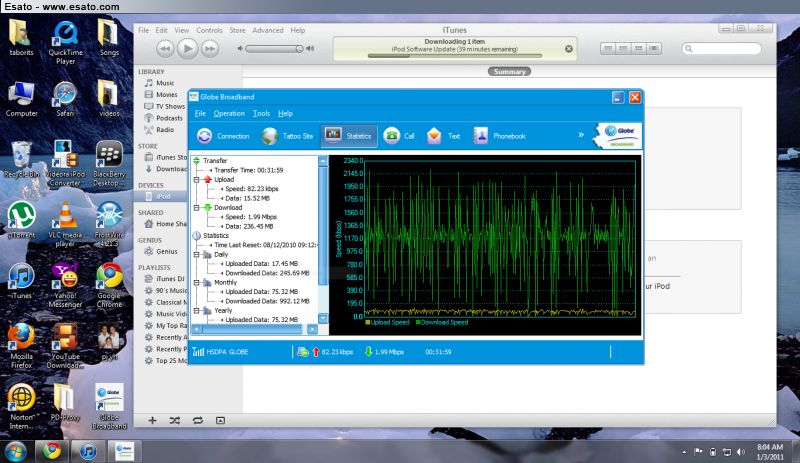Viewport: 800px width, 463px height.
Task: Select 'Downloaded Data: 992.12 MB' row
Action: coord(267,301)
